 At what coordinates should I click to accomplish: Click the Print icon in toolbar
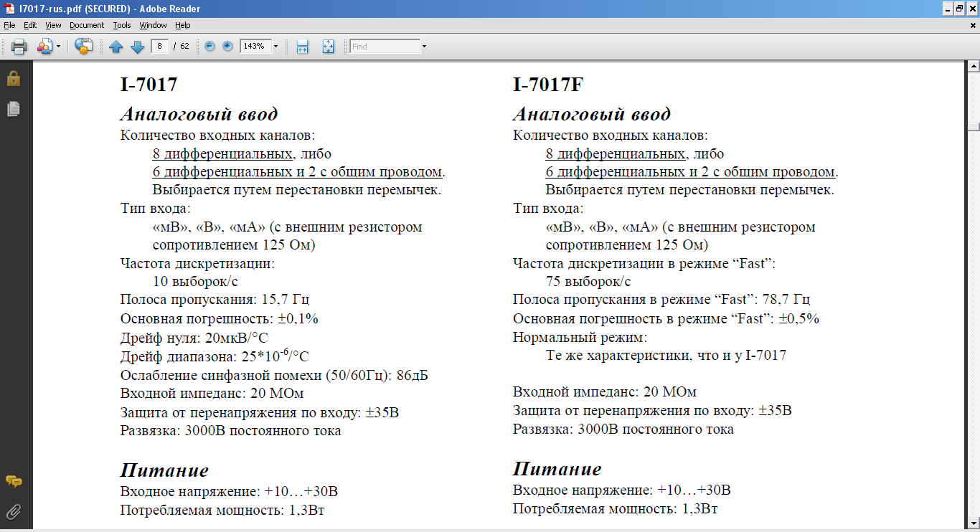point(19,47)
